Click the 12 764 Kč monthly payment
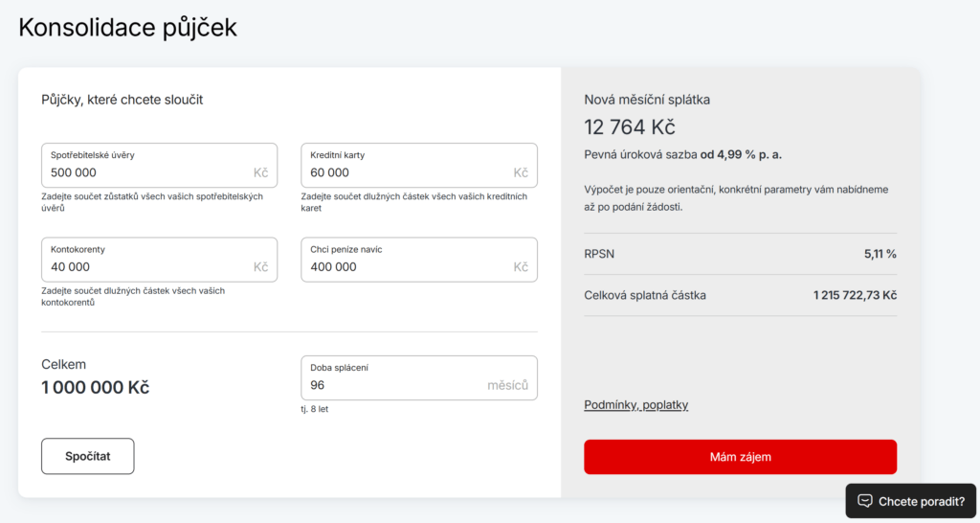Viewport: 980px width, 523px height. [630, 126]
